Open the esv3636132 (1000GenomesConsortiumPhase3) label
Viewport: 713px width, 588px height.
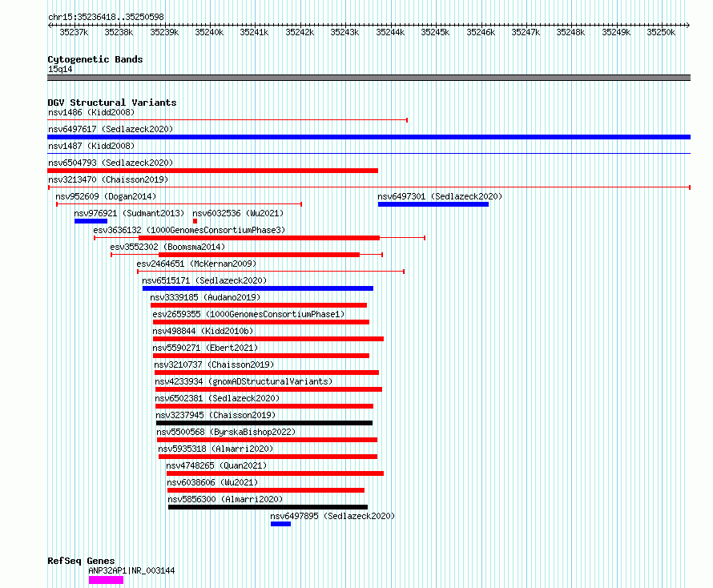189,230
